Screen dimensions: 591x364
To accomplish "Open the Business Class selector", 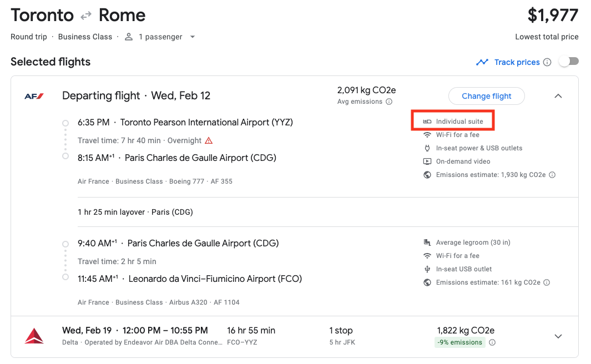I will click(85, 37).
